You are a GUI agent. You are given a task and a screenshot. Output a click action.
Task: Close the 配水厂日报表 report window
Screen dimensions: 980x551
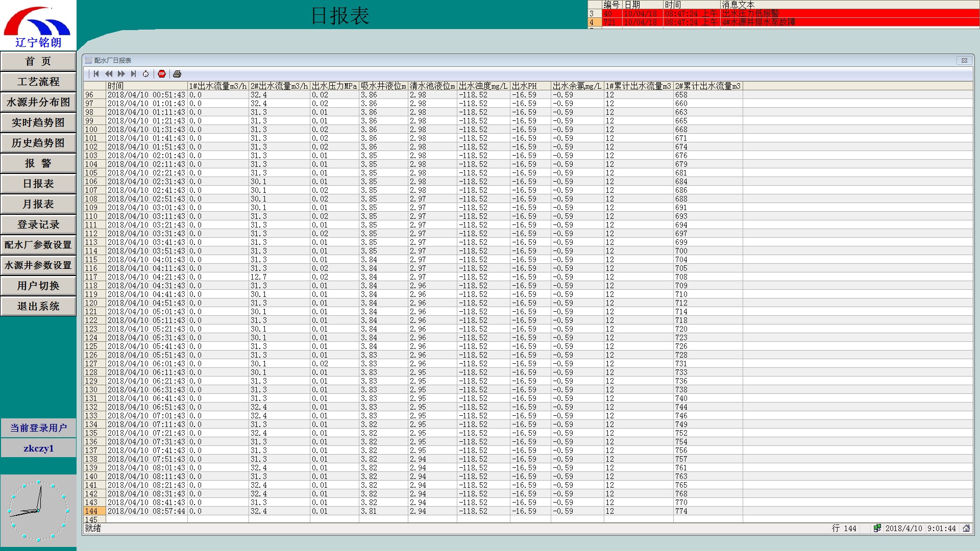964,60
